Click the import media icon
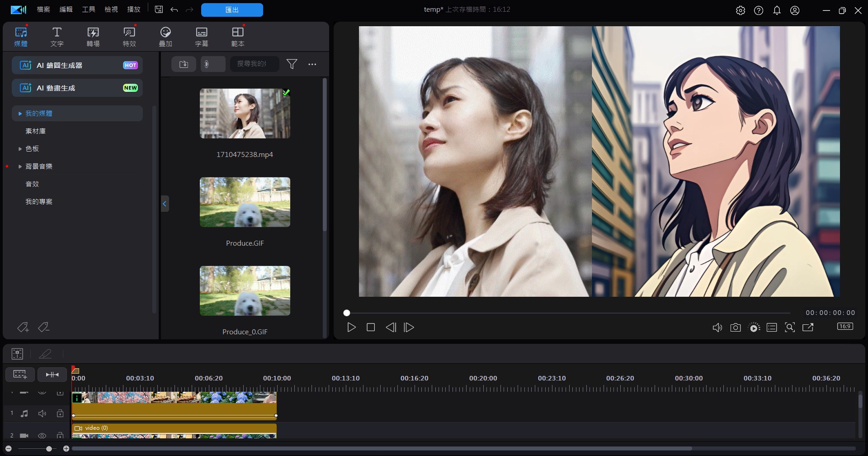Screen dimensions: 868x456 coord(184,64)
